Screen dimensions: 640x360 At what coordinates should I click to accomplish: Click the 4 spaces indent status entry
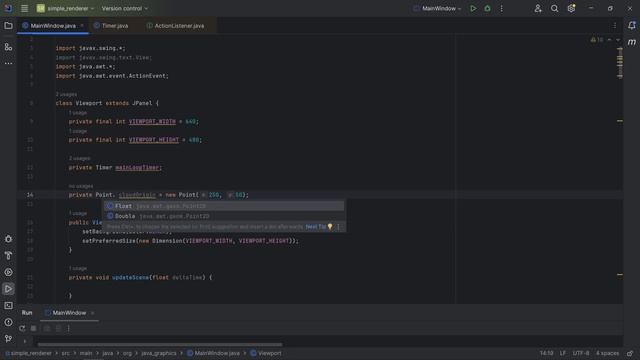607,353
